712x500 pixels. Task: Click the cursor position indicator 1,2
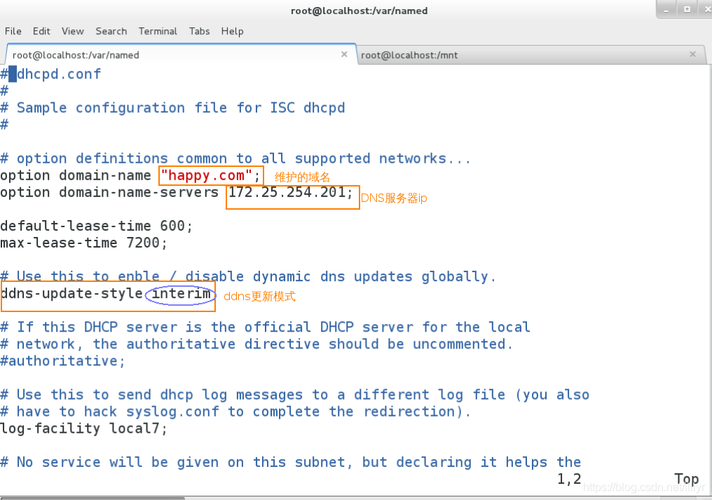569,479
